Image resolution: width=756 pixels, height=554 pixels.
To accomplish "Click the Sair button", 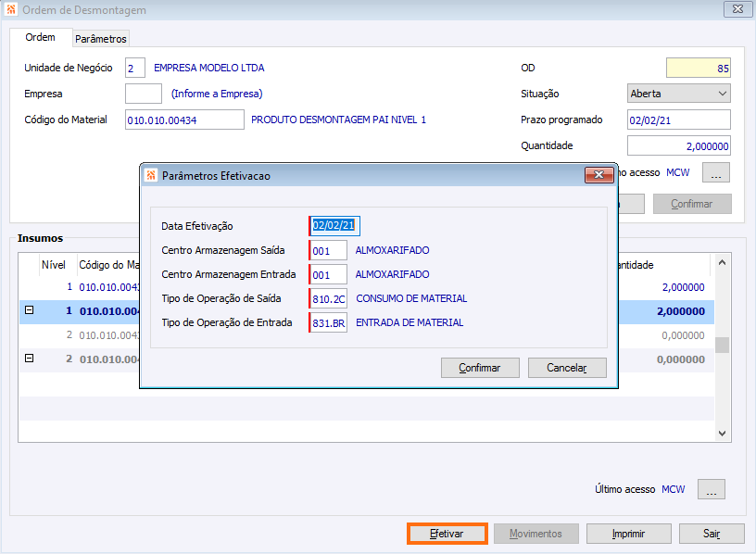I will (x=712, y=534).
